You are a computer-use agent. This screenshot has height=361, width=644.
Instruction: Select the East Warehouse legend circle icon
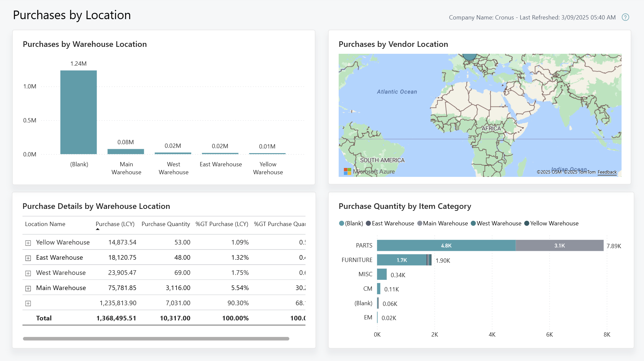pyautogui.click(x=368, y=223)
